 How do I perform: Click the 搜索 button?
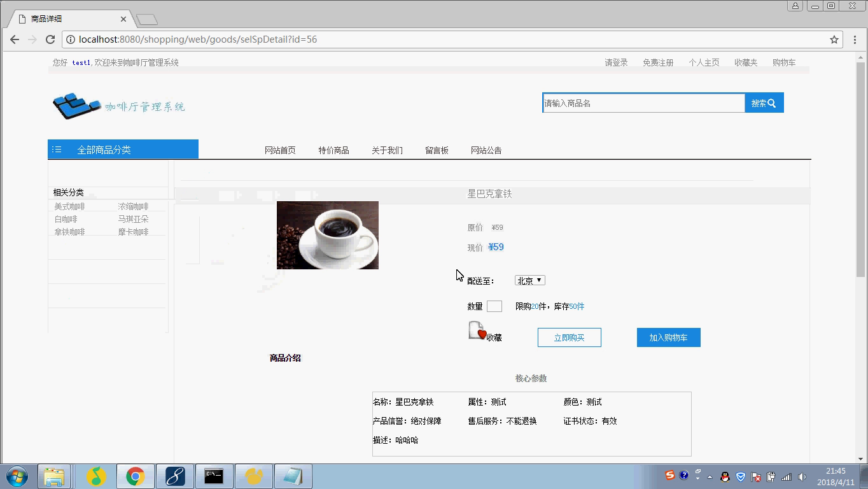point(764,103)
